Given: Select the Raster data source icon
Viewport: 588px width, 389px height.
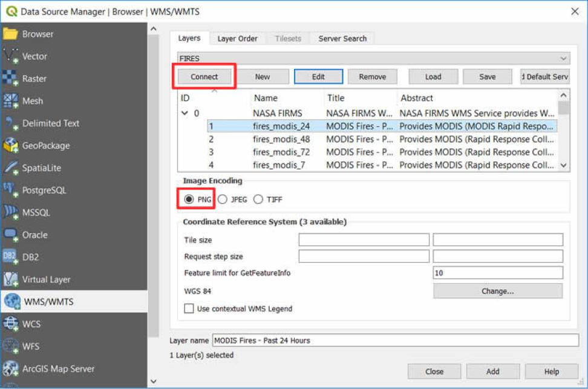Looking at the screenshot, I should (10, 79).
